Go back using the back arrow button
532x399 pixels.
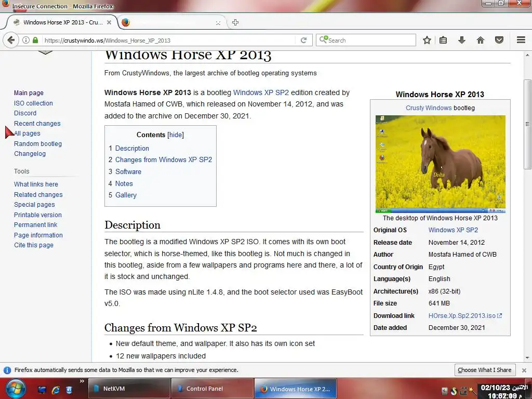[11, 40]
